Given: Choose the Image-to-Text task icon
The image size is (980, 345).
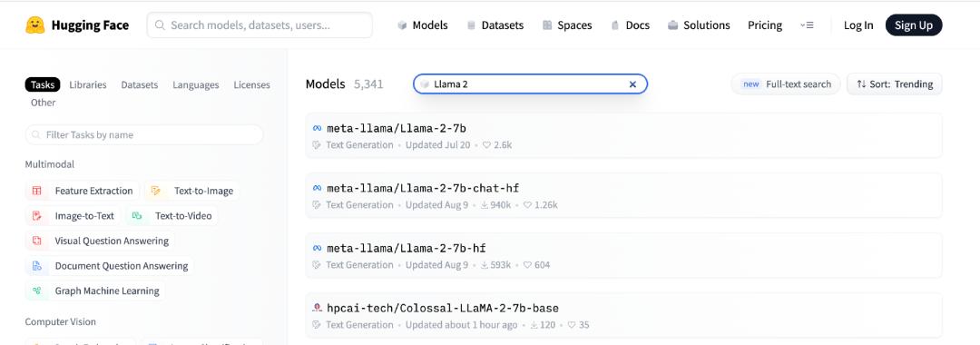Looking at the screenshot, I should point(37,216).
